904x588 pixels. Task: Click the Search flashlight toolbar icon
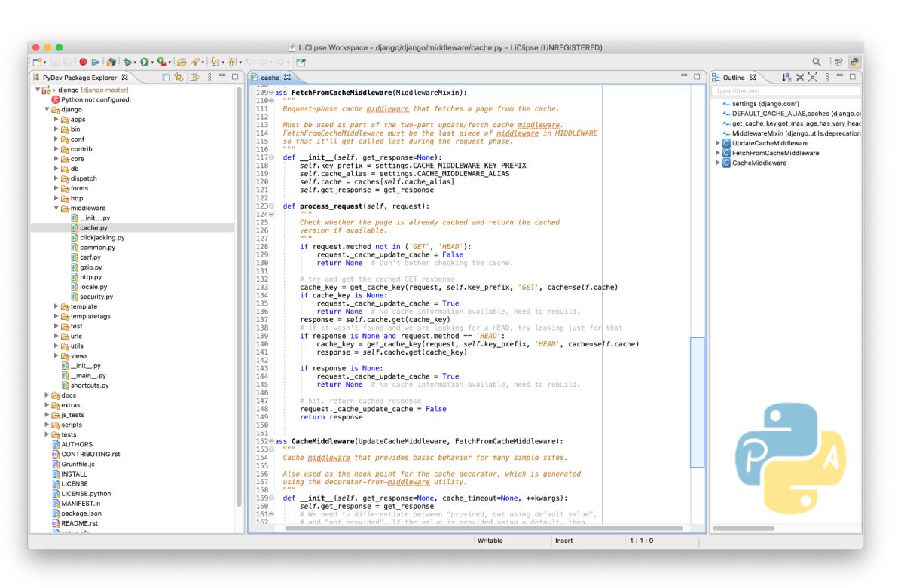point(195,62)
